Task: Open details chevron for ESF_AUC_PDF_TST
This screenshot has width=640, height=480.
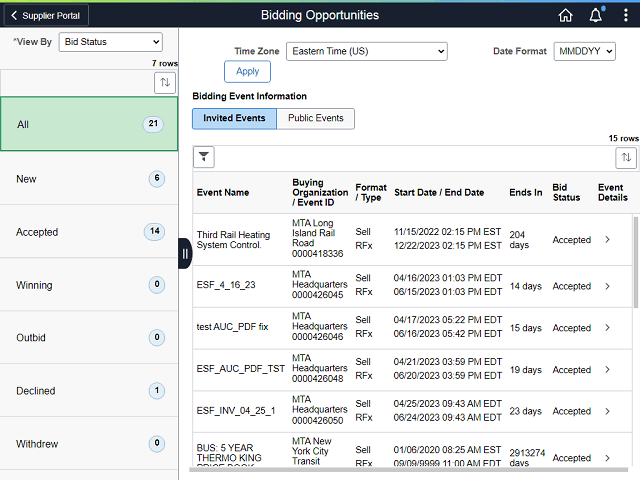Action: point(607,369)
